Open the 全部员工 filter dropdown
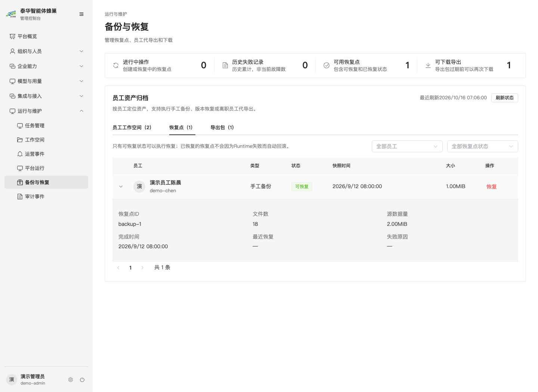Viewport: 538px width, 392px height. [407, 146]
